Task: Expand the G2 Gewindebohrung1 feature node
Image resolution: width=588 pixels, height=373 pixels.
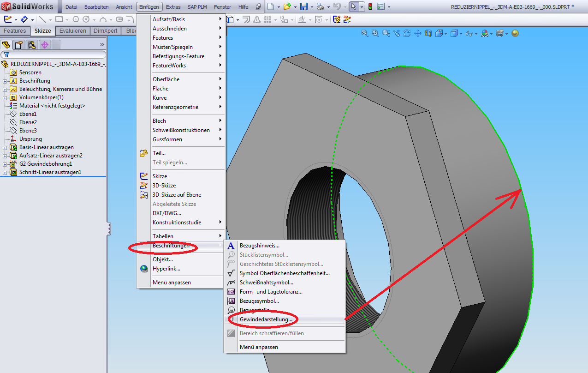Action: point(5,164)
